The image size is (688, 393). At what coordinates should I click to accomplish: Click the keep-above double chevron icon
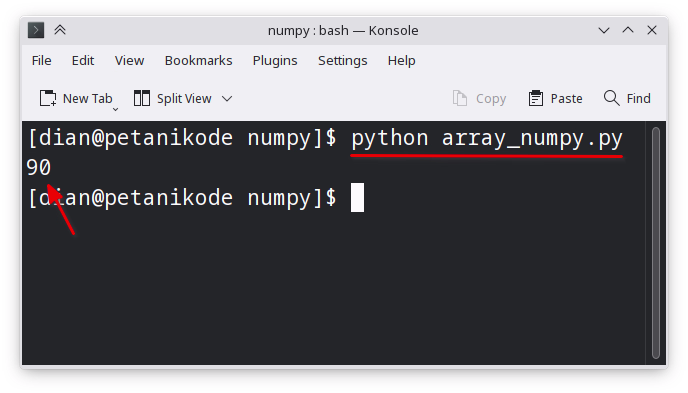pos(60,30)
